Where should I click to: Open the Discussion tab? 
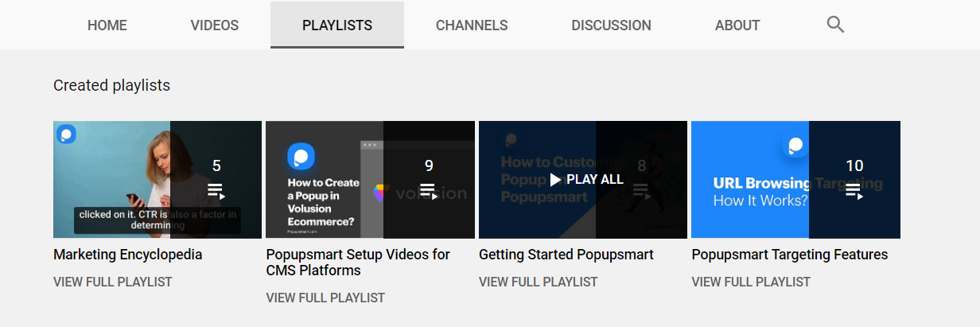pyautogui.click(x=611, y=25)
